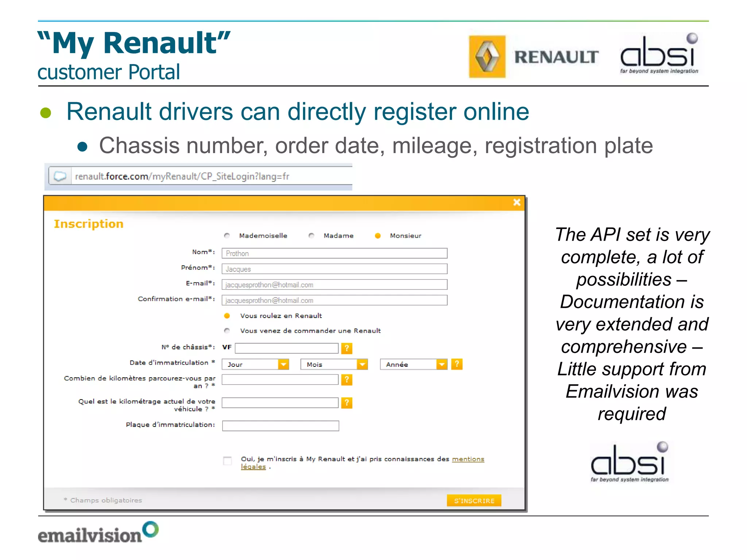The image size is (747, 560).
Task: Click the Plaque d'immatriculation input field
Action: coord(280,426)
